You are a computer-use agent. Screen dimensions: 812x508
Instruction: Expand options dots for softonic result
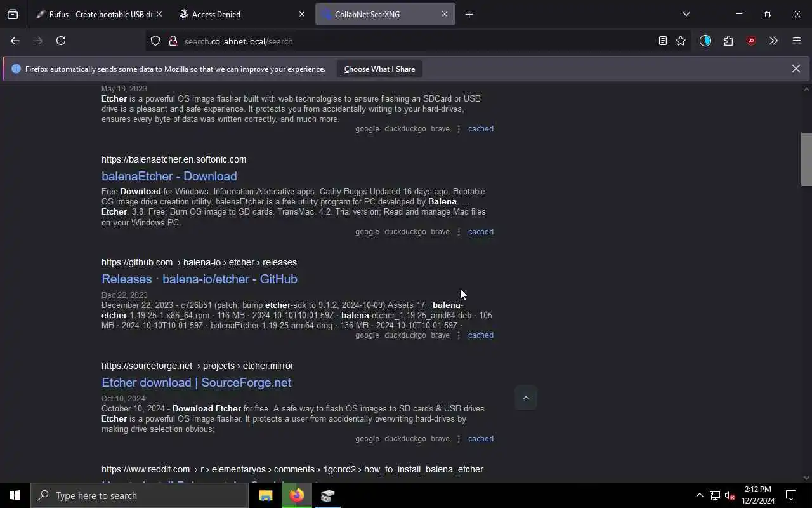(459, 232)
